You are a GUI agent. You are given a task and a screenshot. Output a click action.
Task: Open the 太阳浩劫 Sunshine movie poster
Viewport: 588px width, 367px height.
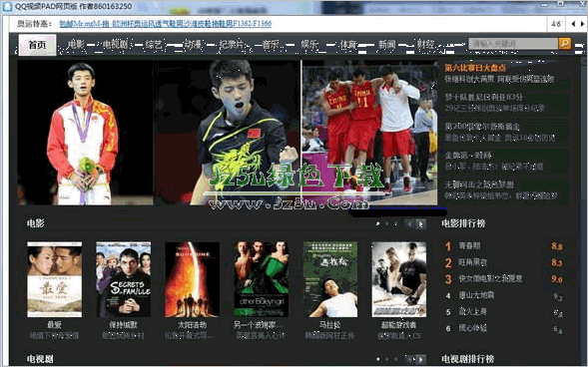pos(193,279)
